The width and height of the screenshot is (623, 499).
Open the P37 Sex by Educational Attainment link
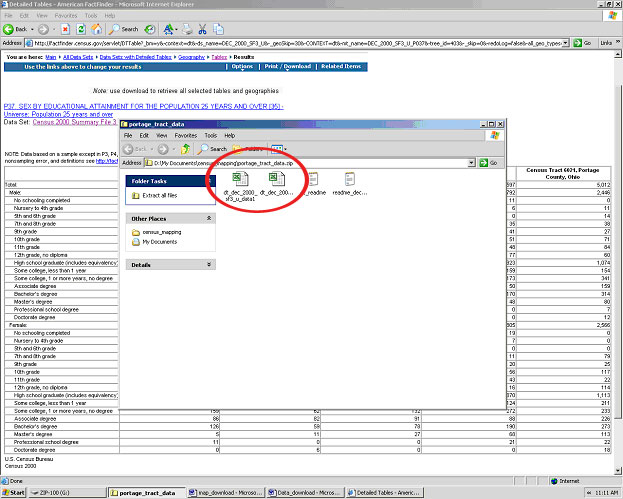tap(143, 106)
